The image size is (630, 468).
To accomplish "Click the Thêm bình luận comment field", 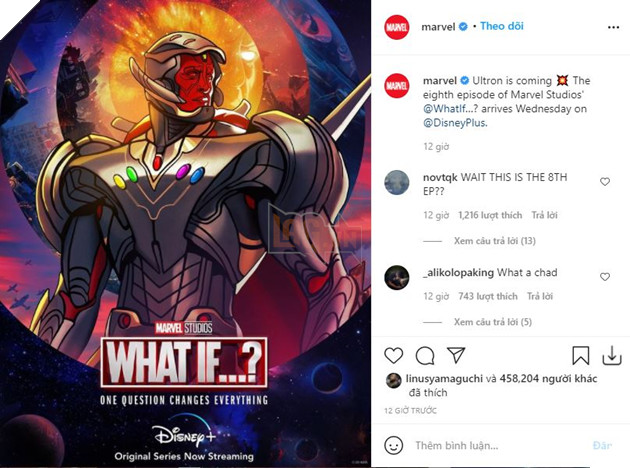I will (498, 445).
